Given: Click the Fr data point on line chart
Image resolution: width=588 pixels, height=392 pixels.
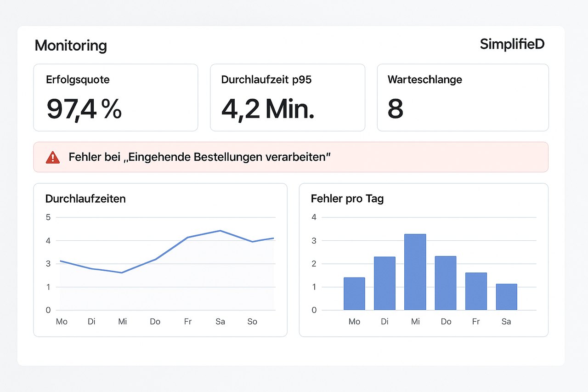Looking at the screenshot, I should (187, 237).
